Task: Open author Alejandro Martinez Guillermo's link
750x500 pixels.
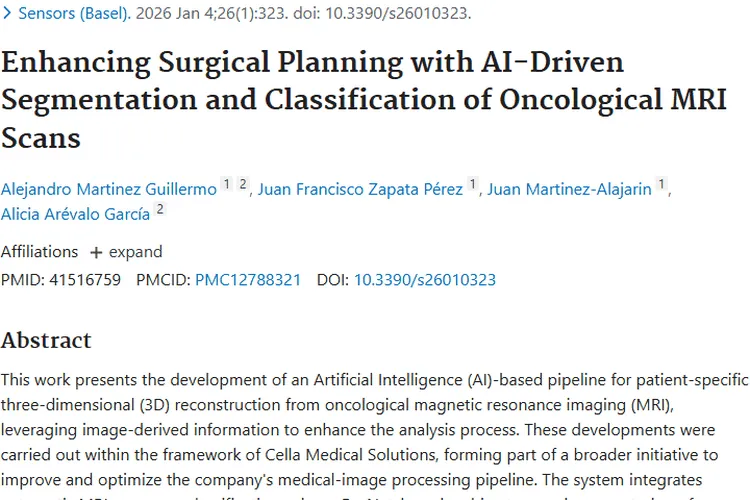Action: (x=108, y=188)
